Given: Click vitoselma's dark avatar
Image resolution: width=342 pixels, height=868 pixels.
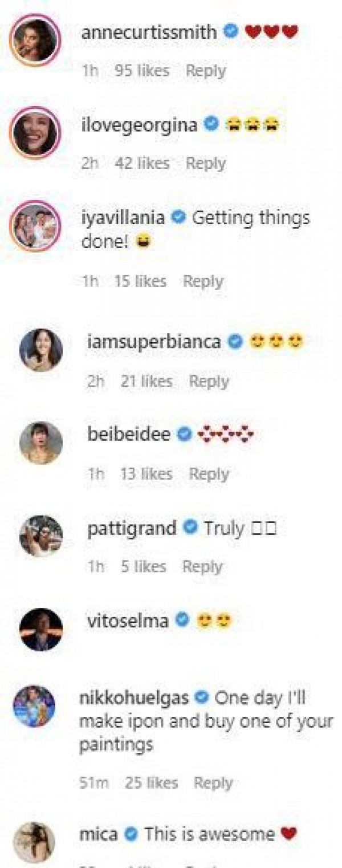Looking at the screenshot, I should [x=40, y=629].
